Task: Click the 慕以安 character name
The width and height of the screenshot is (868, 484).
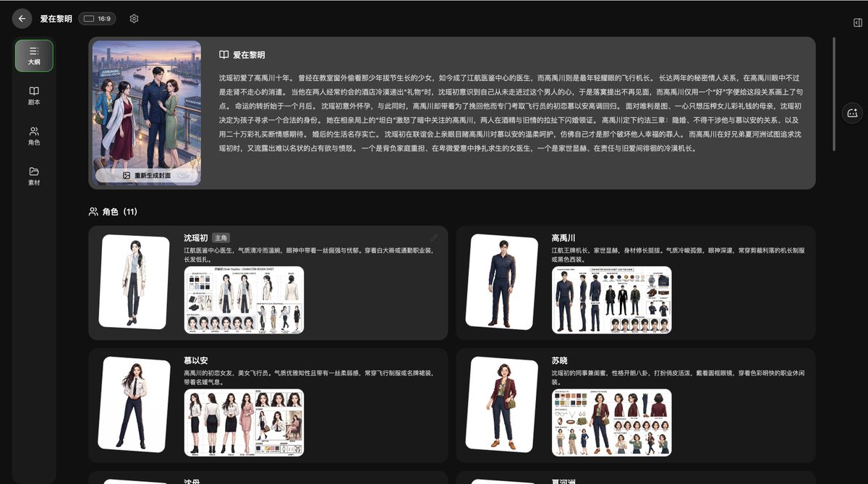Action: click(196, 360)
